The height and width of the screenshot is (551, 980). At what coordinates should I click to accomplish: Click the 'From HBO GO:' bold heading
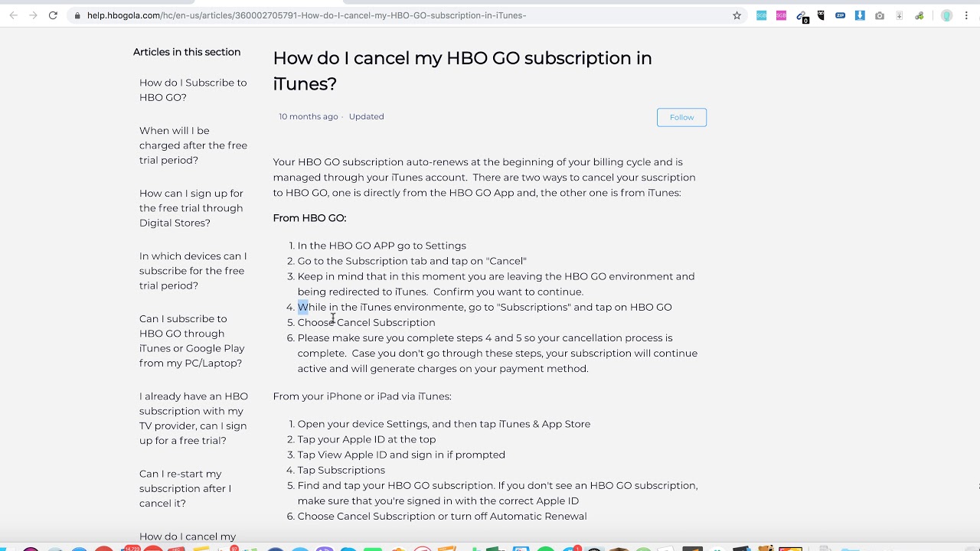click(x=309, y=218)
